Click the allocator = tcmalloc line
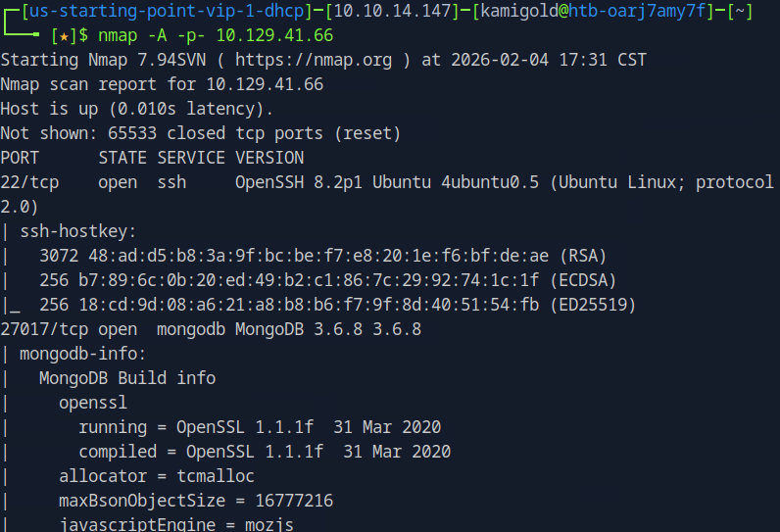 pos(156,476)
